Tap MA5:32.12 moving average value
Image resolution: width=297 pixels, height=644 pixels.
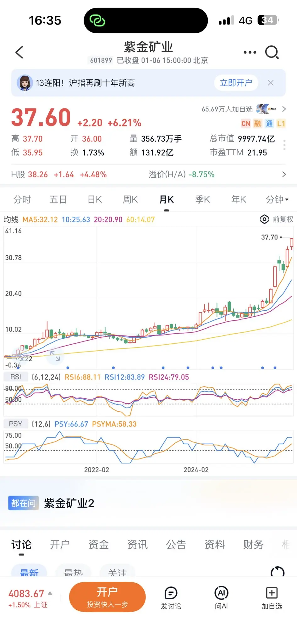click(x=40, y=219)
